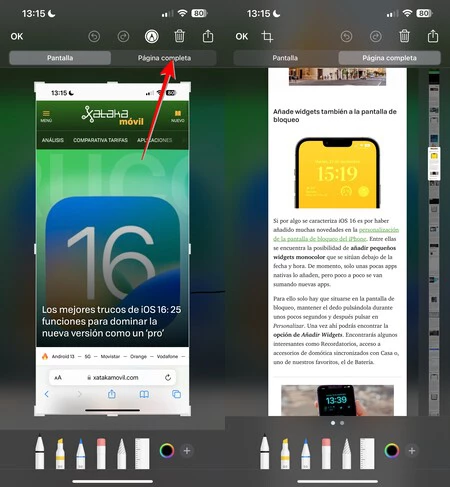Open share sheet in left editor
450x487 pixels.
(208, 36)
